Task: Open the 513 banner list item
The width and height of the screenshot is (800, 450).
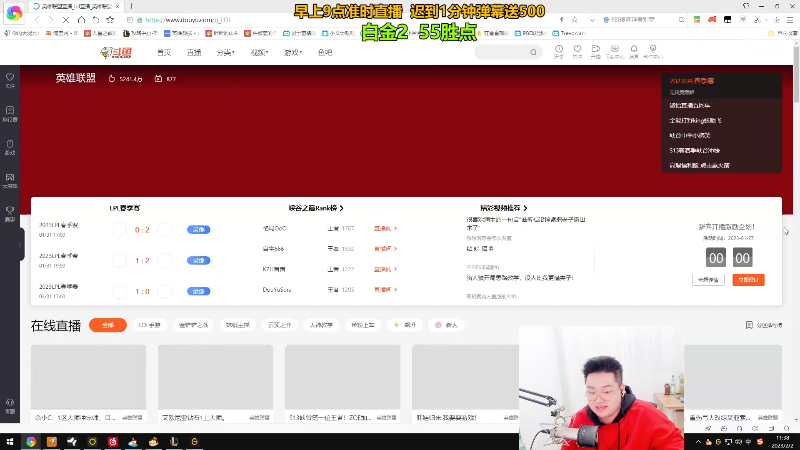Action: tap(694, 151)
